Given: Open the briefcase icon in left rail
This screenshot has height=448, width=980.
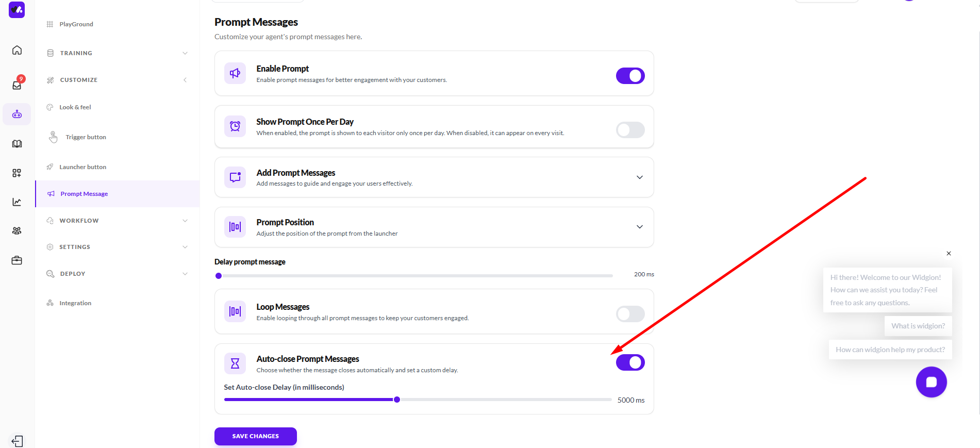Looking at the screenshot, I should coord(17,260).
